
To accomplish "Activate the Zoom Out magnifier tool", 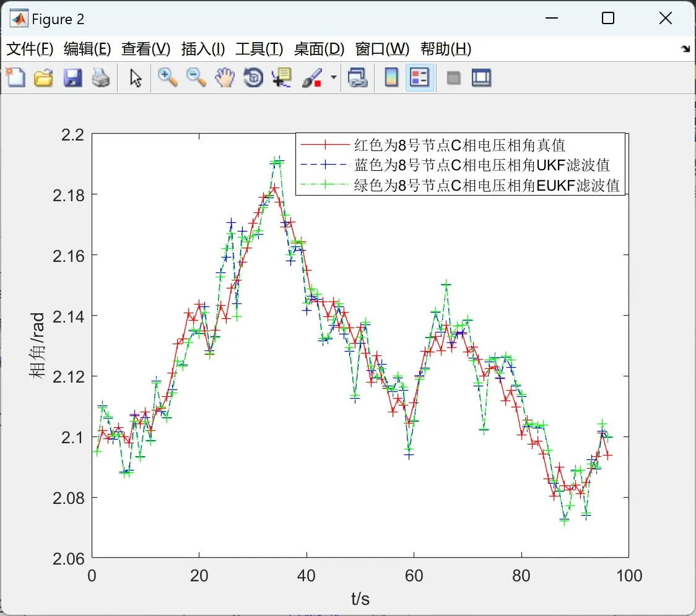I will (196, 77).
